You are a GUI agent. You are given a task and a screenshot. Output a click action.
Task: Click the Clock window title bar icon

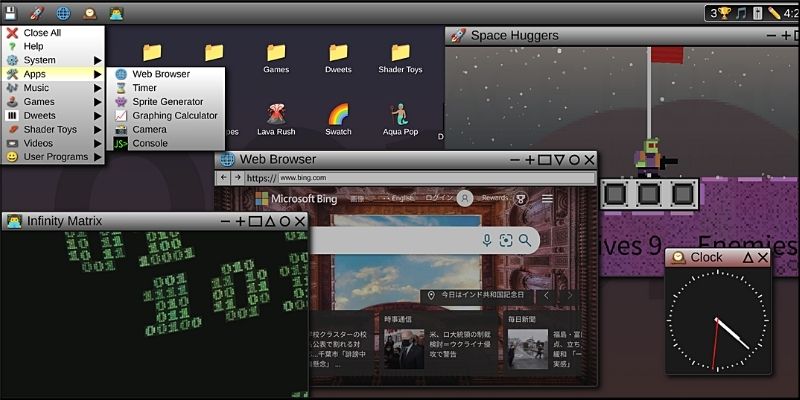click(678, 258)
